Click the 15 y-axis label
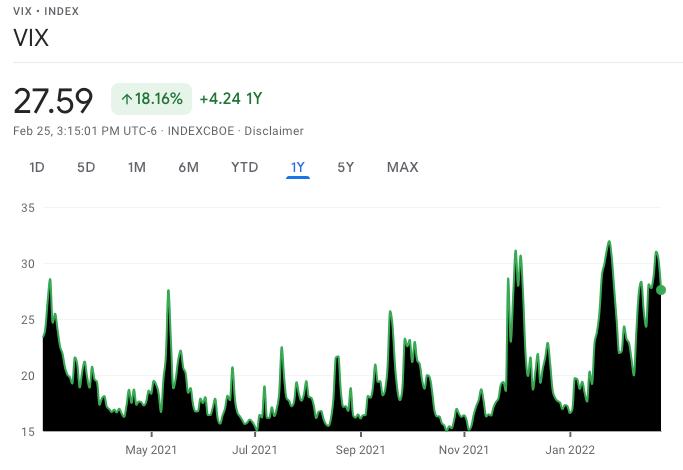Viewport: 683px width, 470px height. [x=28, y=431]
